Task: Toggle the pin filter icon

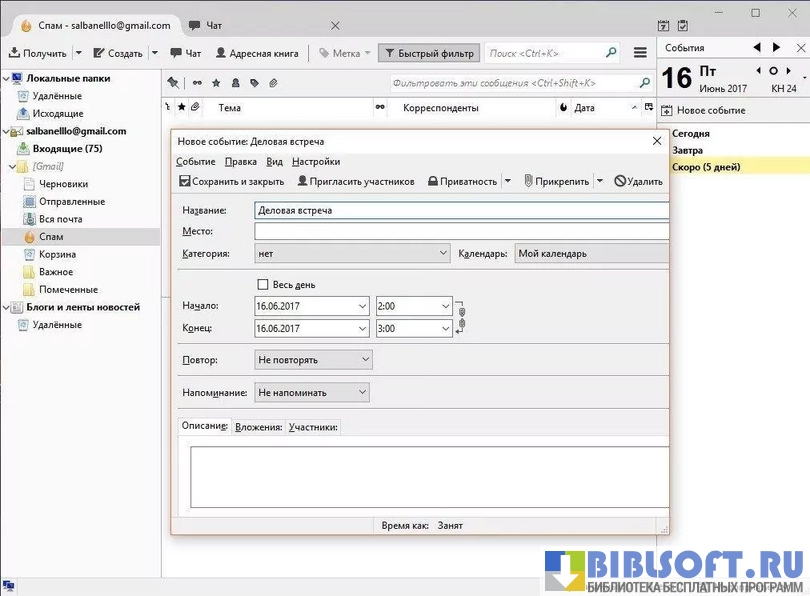Action: coord(174,83)
